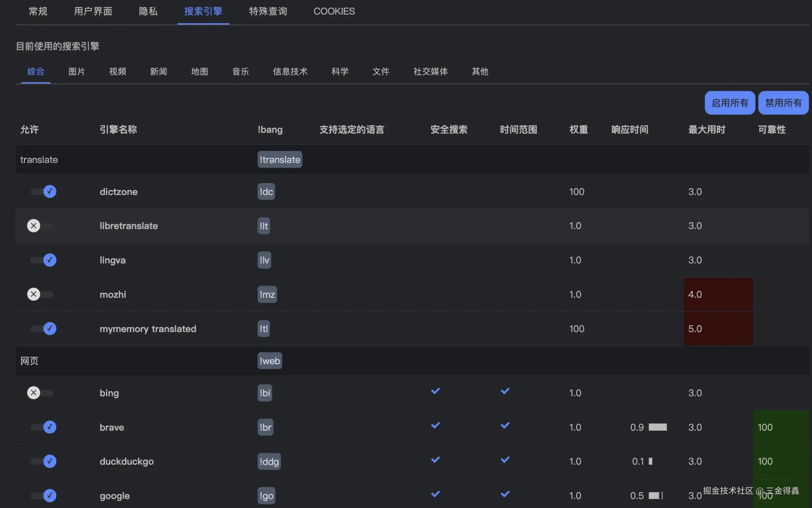Click the !web bang badge
The height and width of the screenshot is (508, 812).
(269, 361)
